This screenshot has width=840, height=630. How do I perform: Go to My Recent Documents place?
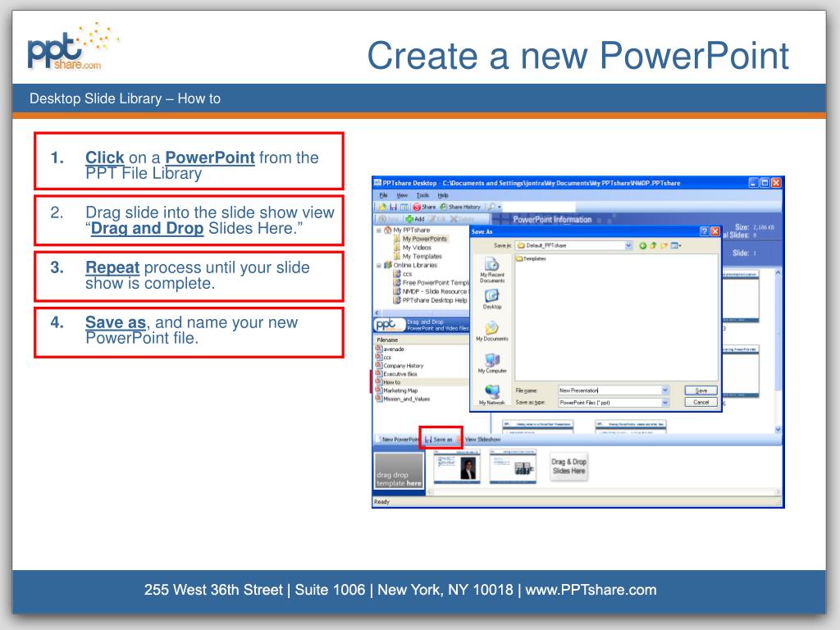coord(492,271)
